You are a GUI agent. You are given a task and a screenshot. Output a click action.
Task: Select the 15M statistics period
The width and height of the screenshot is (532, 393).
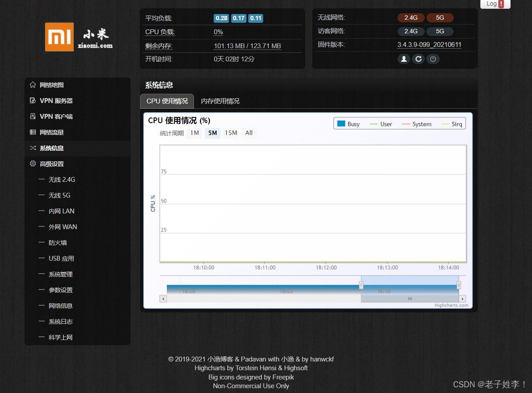231,133
